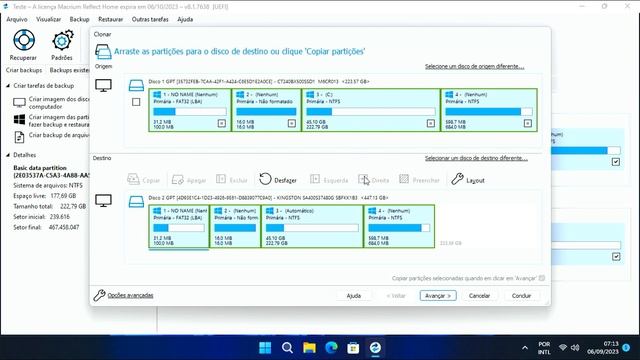Click the Apagar toolbar icon
The image size is (640, 360).
(x=178, y=180)
